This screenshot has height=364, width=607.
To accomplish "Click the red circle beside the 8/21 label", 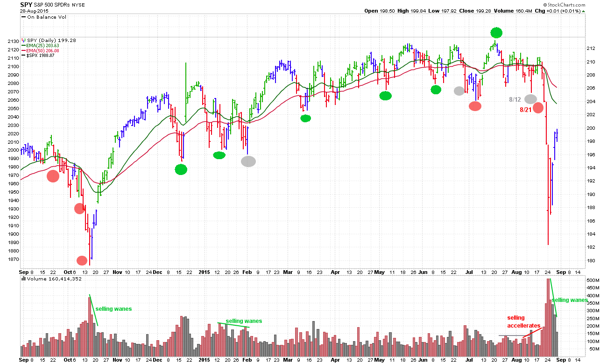I will pyautogui.click(x=538, y=108).
